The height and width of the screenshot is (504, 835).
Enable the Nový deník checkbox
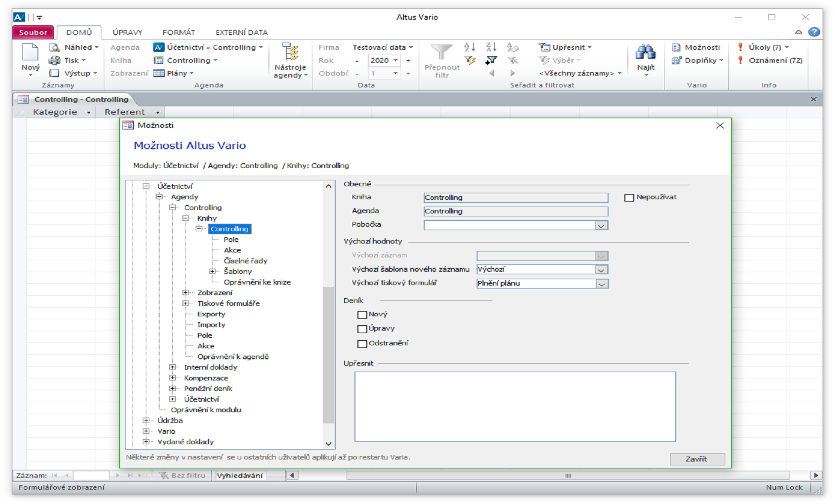click(362, 315)
